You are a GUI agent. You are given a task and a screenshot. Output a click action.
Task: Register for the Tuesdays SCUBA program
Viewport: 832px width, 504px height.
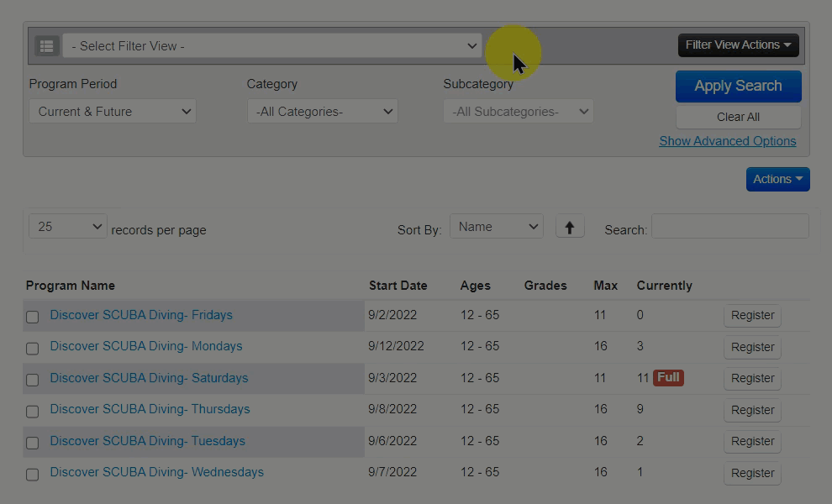point(752,441)
